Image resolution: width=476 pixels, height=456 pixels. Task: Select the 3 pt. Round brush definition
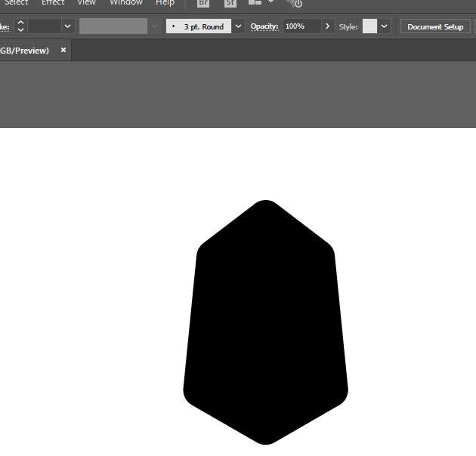click(199, 26)
